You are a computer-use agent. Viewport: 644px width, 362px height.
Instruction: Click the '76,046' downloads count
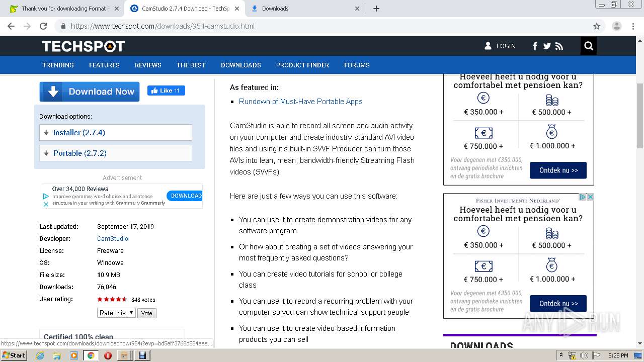(107, 287)
